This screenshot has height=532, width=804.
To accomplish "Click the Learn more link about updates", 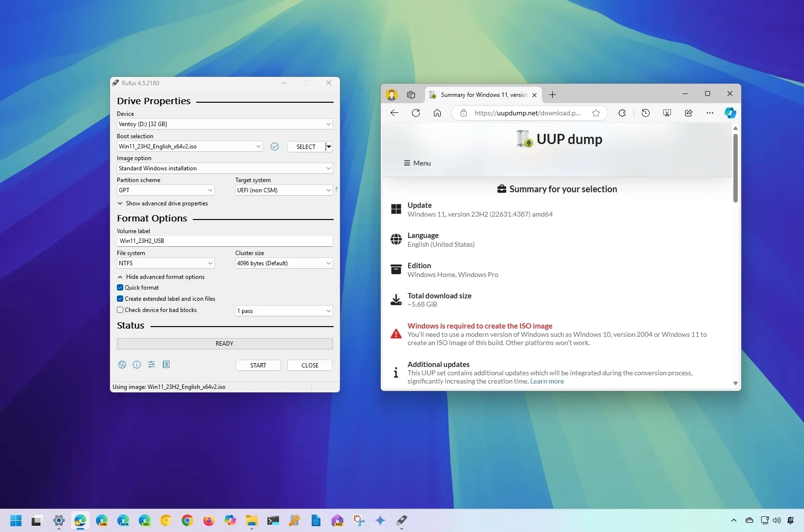I will pos(546,382).
